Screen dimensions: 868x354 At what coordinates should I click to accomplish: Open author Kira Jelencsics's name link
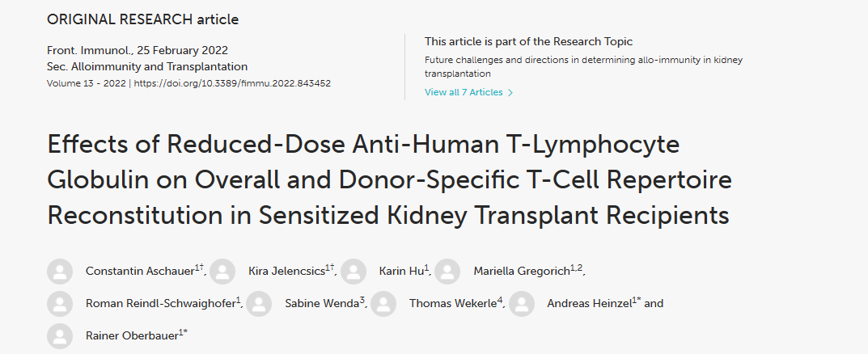286,272
